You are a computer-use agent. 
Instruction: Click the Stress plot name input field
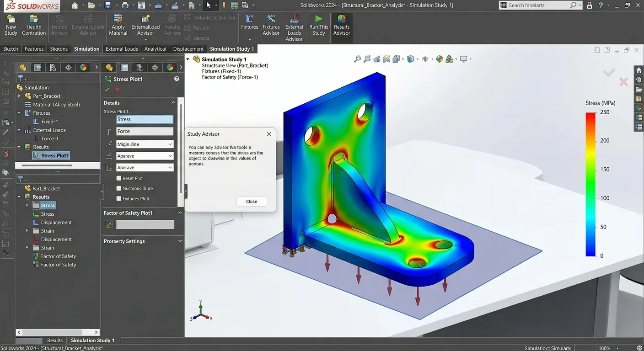[x=145, y=119]
